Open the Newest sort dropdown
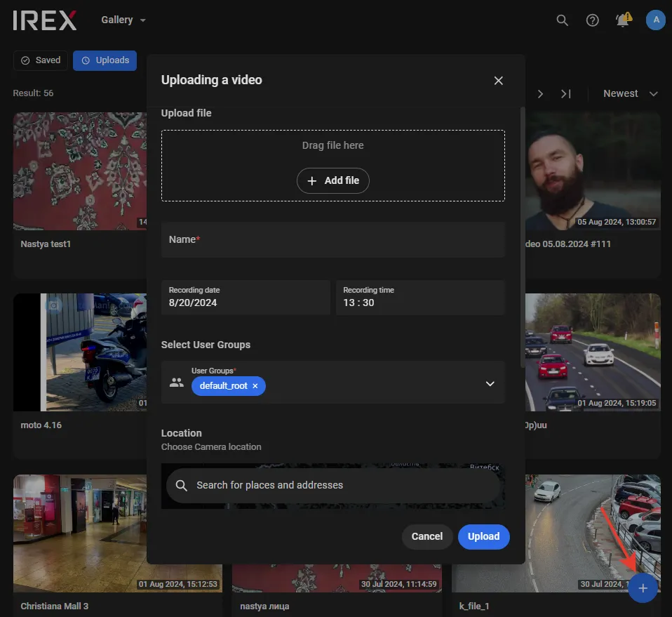 (630, 93)
